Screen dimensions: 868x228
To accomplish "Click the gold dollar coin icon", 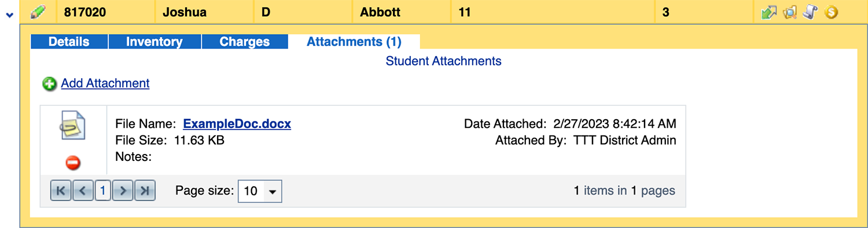I will pos(831,12).
